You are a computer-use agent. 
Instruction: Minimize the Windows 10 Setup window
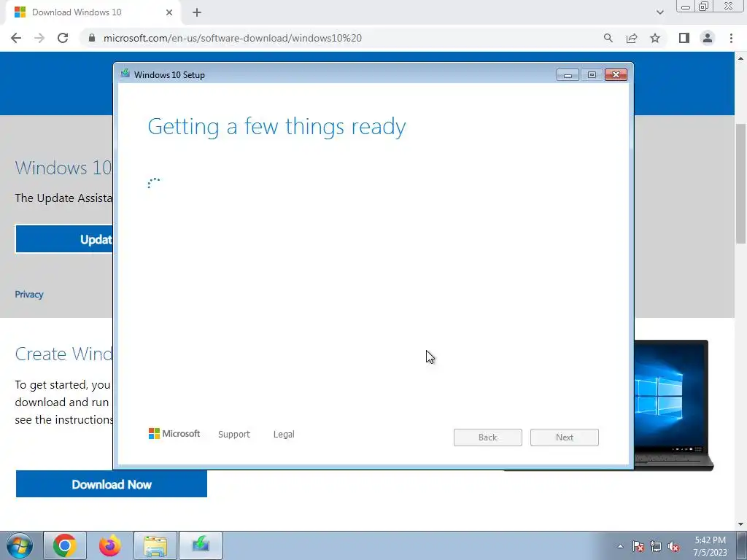pyautogui.click(x=568, y=75)
